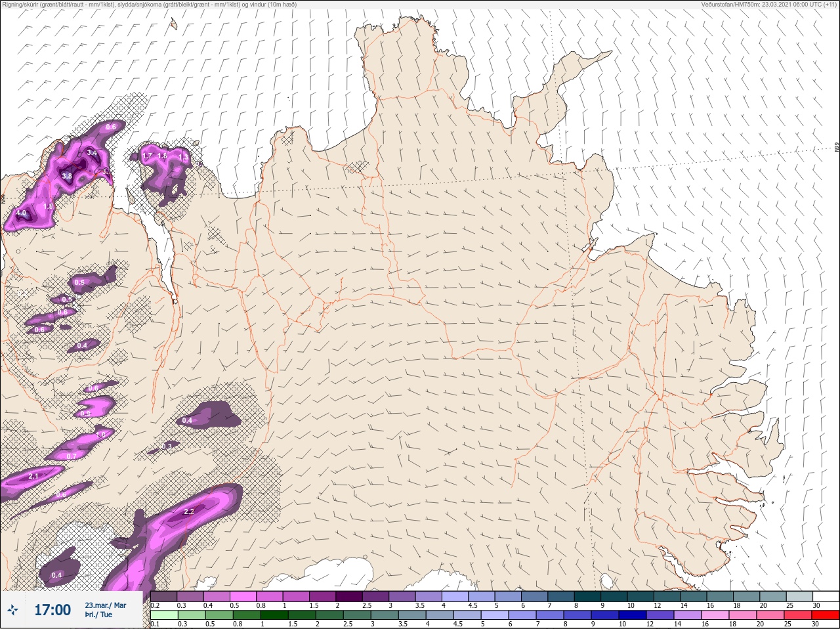Click the 3.4 precipitation value on the map
The image size is (840, 629).
92,153
